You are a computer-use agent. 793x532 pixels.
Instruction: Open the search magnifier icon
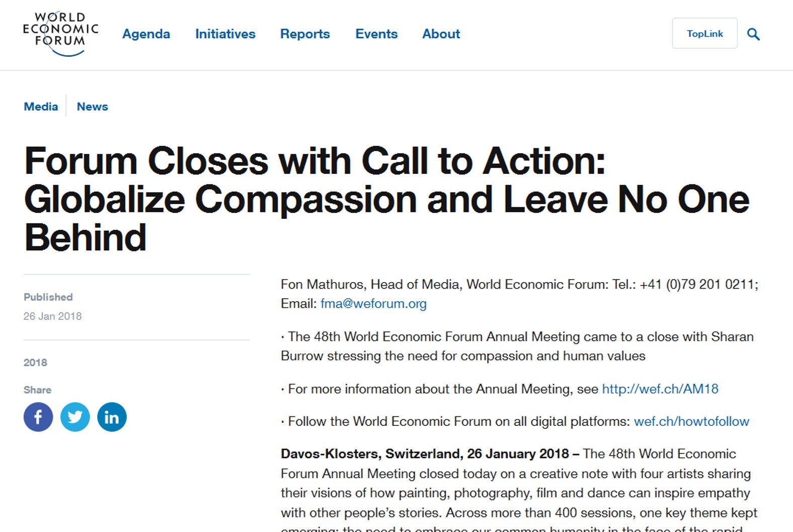pos(753,34)
